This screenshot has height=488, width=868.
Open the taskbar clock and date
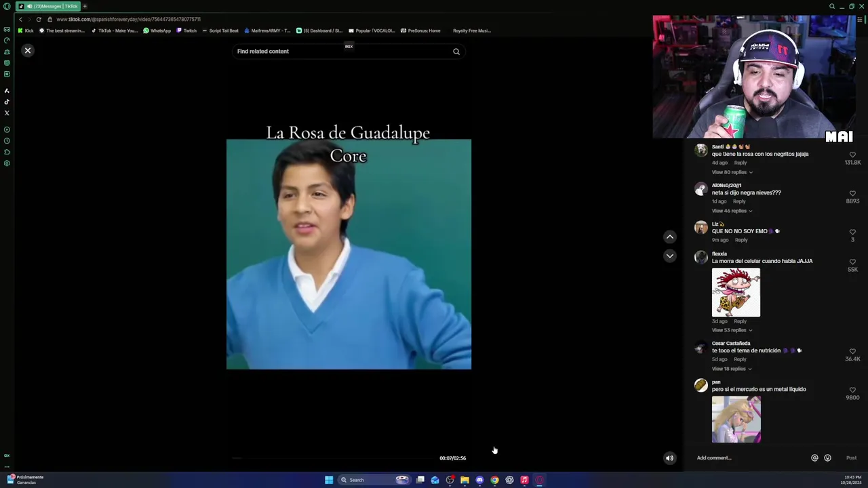click(x=851, y=480)
